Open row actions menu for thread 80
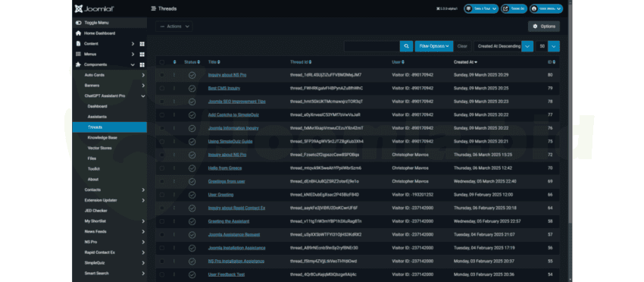This screenshot has width=644, height=282. coord(174,75)
